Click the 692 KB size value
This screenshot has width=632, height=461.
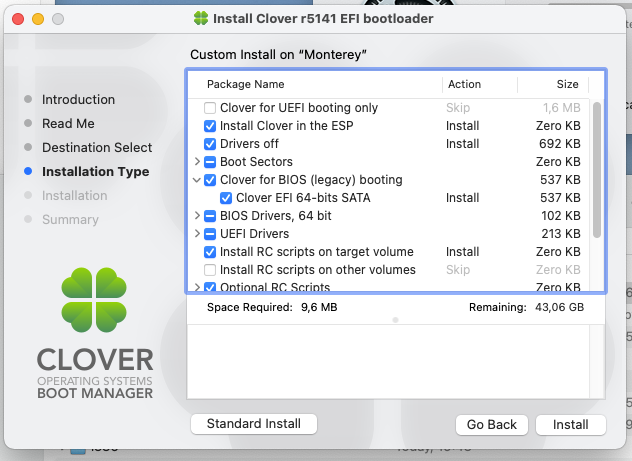560,144
